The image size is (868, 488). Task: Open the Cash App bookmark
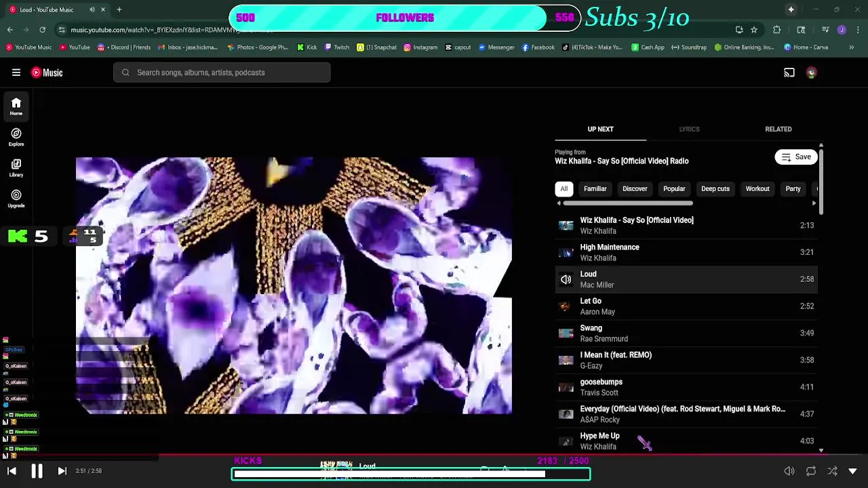pos(648,47)
